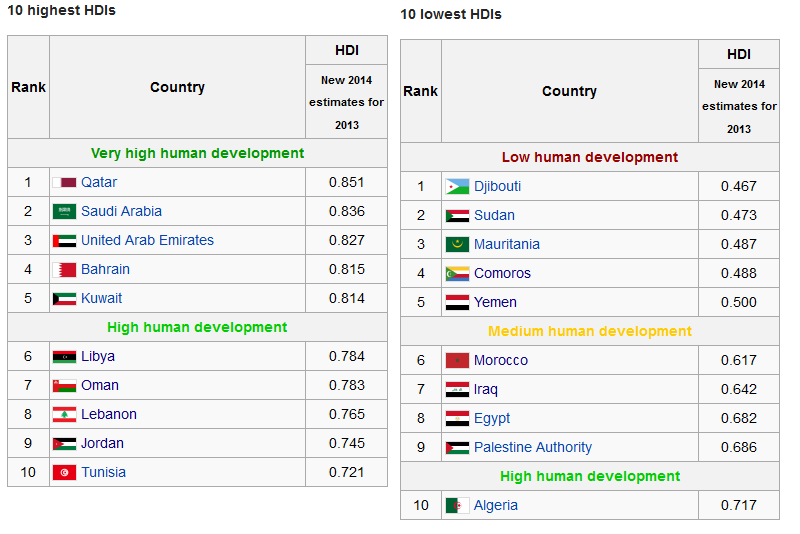
Task: Click Sudan's 0.473 HDI cell
Action: click(x=739, y=216)
